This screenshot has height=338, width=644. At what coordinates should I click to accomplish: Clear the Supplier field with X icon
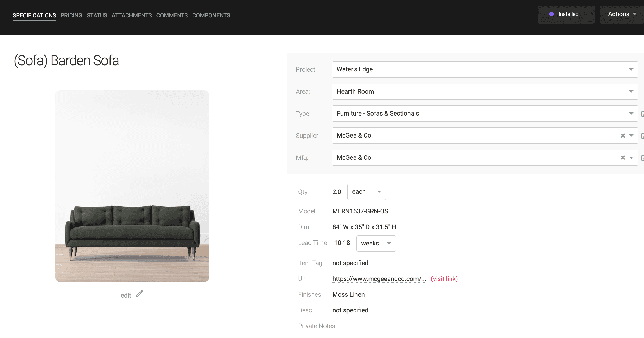pos(623,136)
